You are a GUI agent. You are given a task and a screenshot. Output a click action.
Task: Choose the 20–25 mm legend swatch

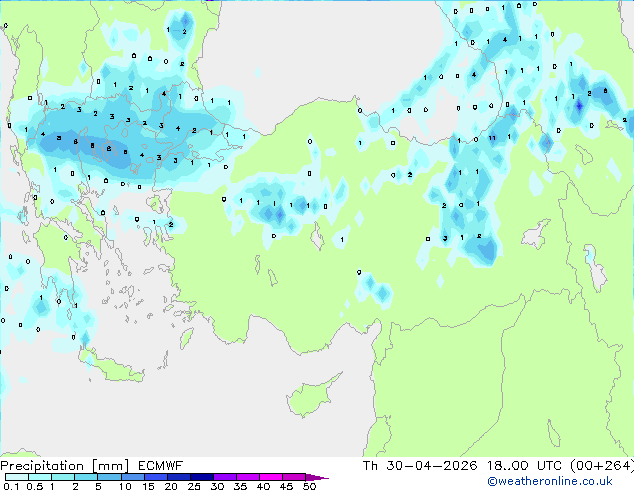178,477
